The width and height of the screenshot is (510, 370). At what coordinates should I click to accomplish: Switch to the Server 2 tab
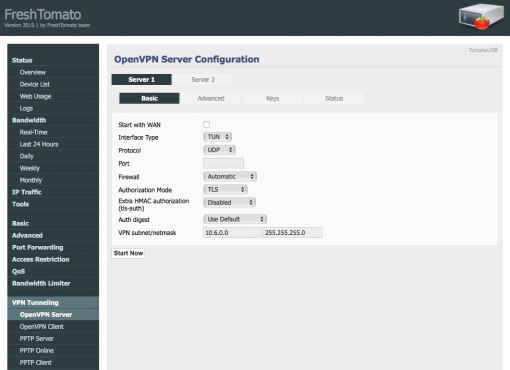[203, 79]
